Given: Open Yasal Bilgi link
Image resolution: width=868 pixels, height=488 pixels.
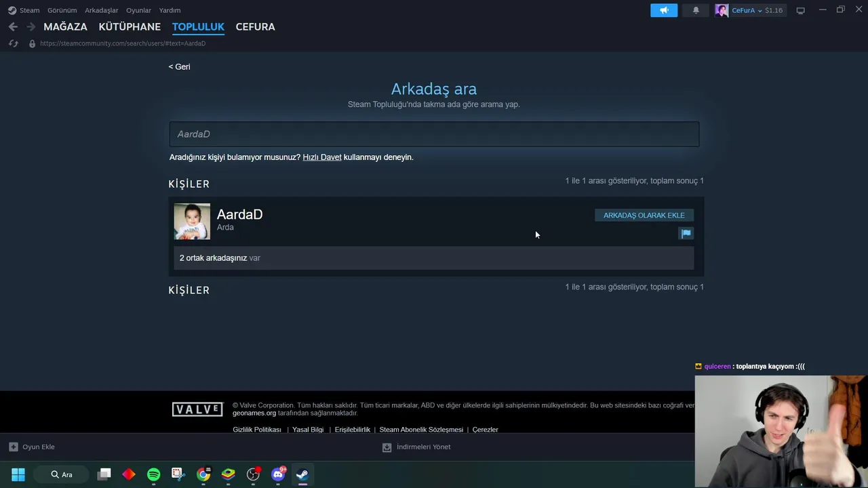Looking at the screenshot, I should coord(308,430).
